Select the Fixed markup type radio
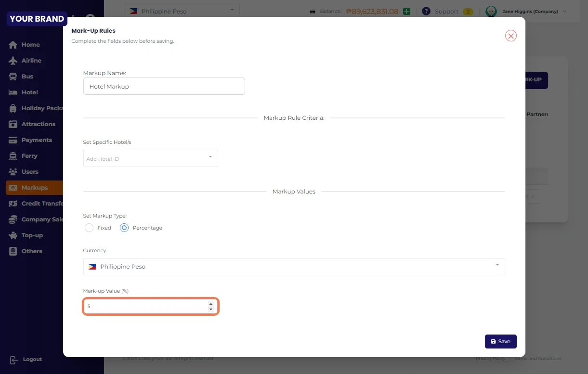Viewport: 588px width, 374px height. [x=89, y=228]
